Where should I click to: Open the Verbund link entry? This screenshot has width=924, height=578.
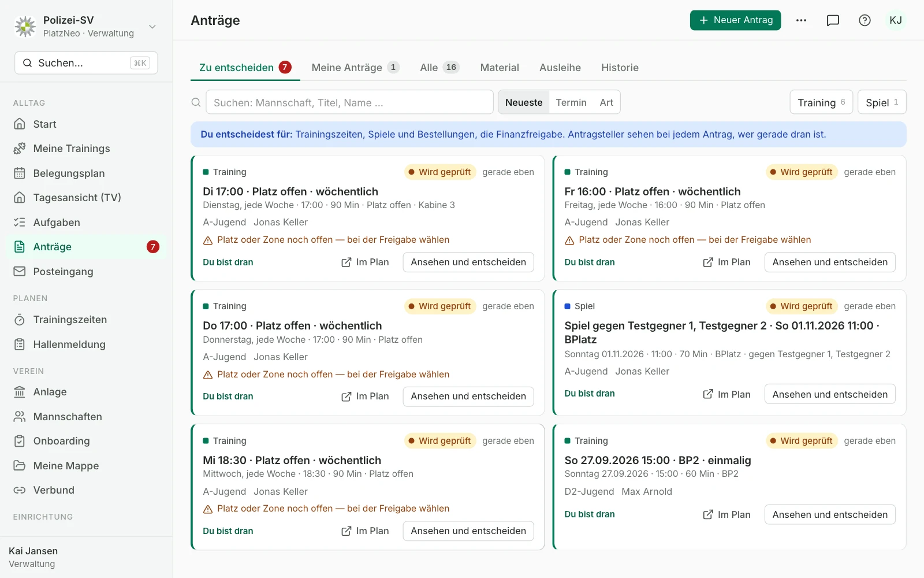pyautogui.click(x=86, y=490)
